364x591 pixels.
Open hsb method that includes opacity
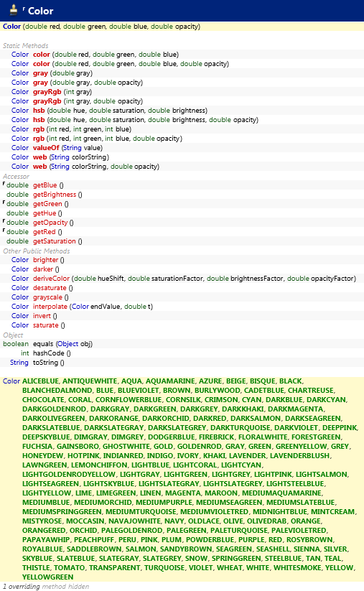[39, 120]
